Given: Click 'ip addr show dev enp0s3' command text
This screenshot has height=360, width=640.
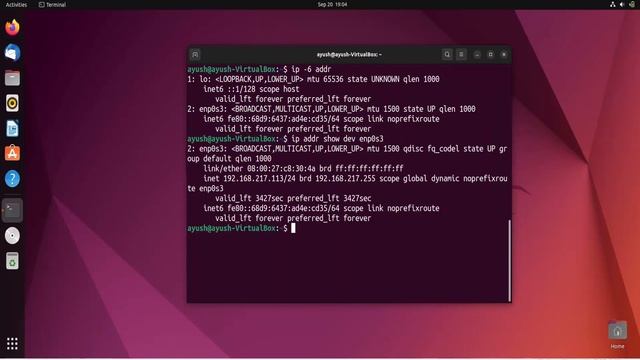Looking at the screenshot, I should point(337,139).
